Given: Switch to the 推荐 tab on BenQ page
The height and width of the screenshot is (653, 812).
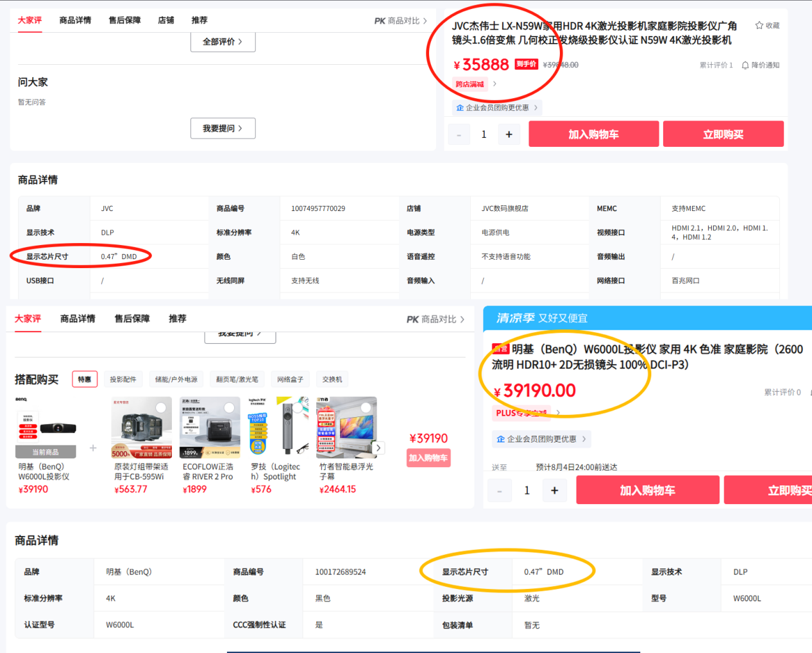Looking at the screenshot, I should tap(178, 319).
